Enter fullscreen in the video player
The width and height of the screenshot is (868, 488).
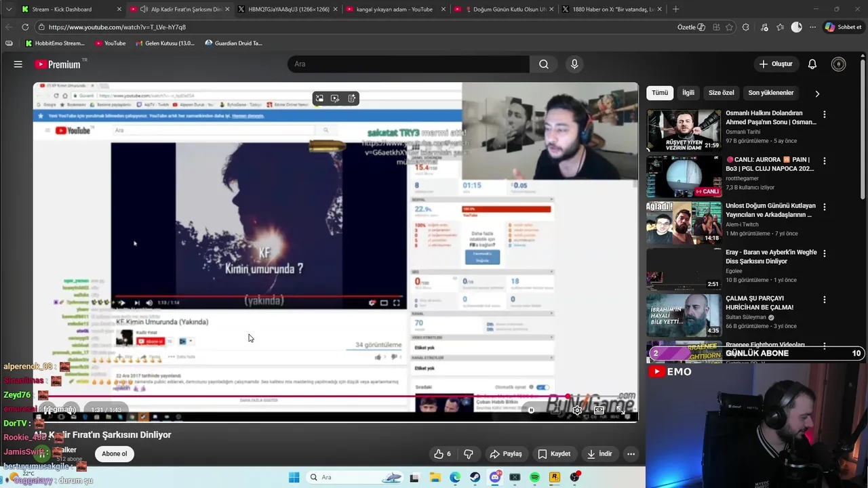coord(621,410)
